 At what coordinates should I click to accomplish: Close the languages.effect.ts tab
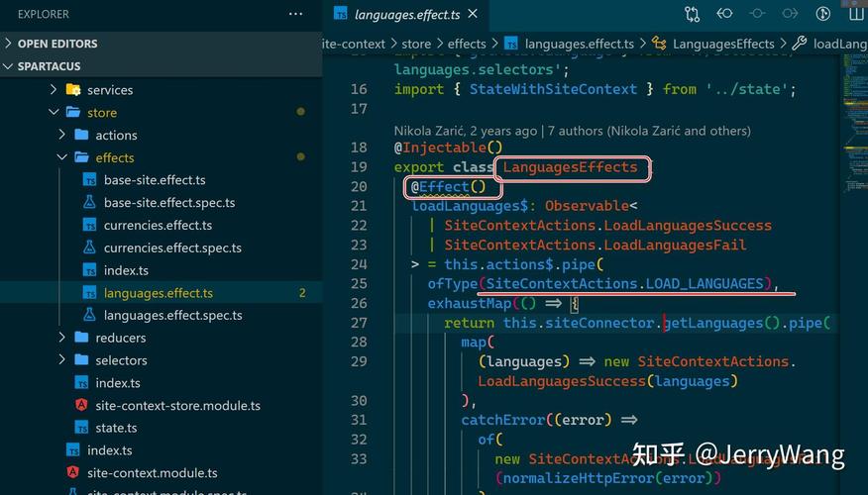(x=473, y=14)
